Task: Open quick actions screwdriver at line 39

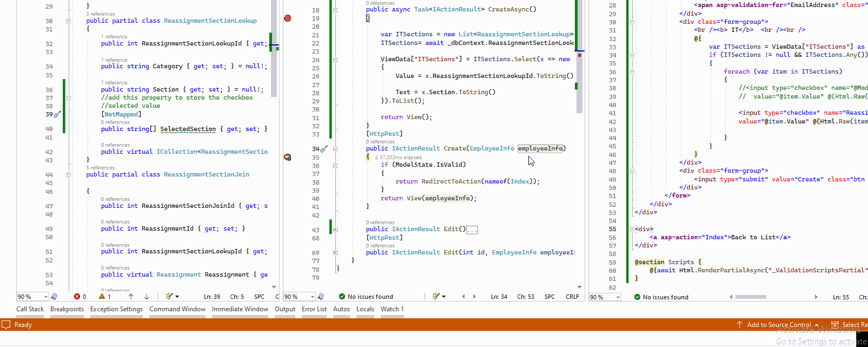Action: click(x=57, y=114)
